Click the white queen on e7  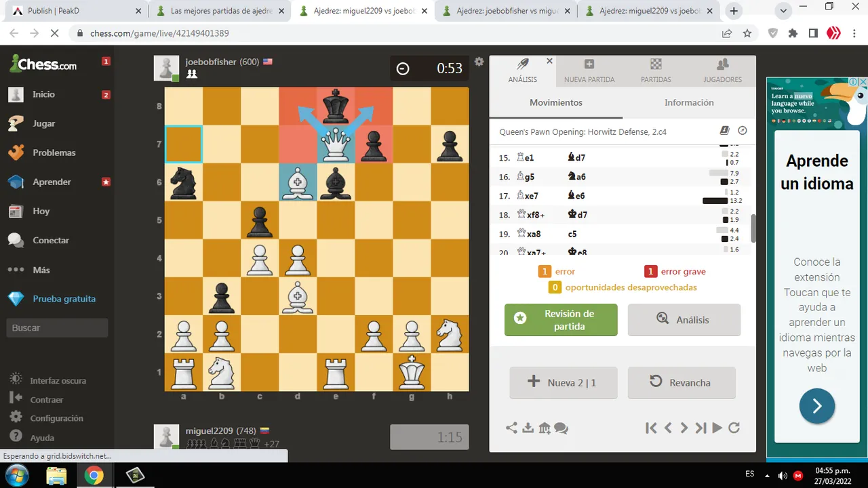(x=336, y=144)
